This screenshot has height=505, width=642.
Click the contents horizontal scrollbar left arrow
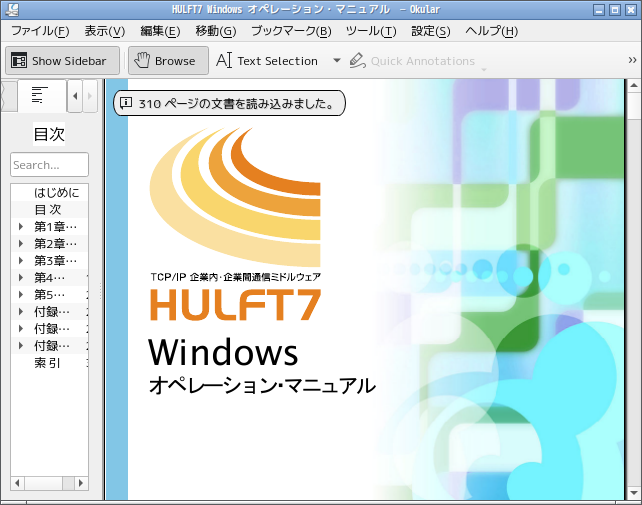17,483
